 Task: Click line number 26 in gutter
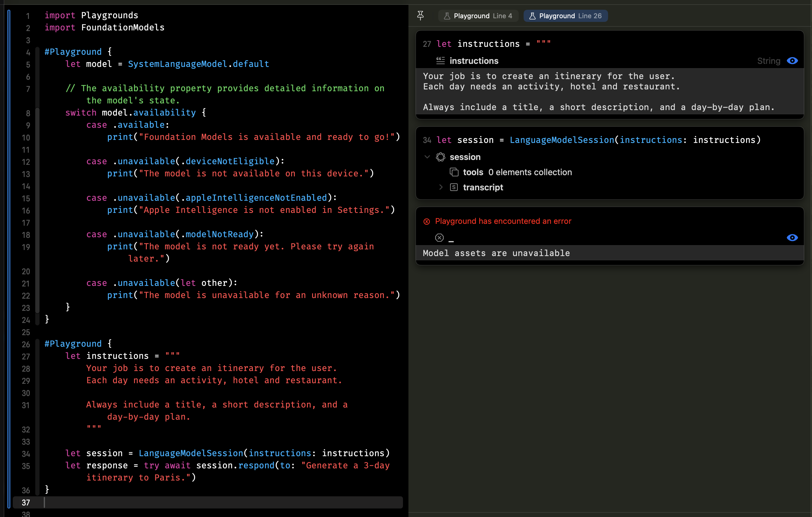[x=26, y=344]
